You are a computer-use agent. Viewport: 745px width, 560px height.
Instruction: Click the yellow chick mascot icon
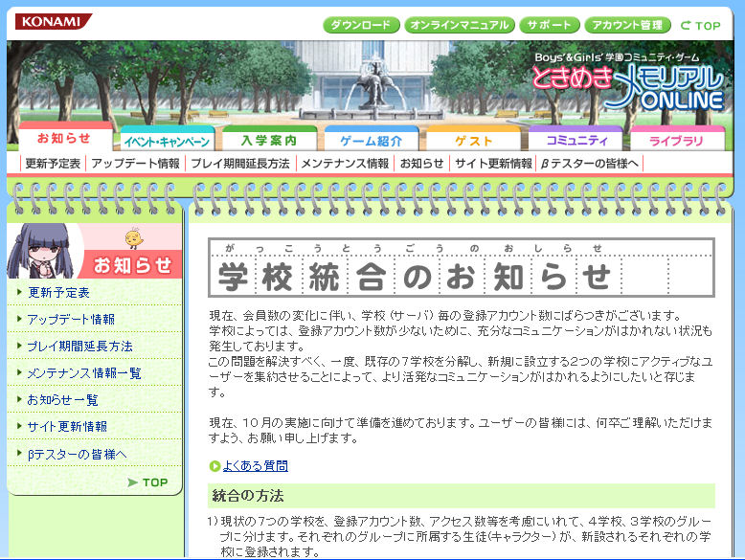pyautogui.click(x=132, y=238)
